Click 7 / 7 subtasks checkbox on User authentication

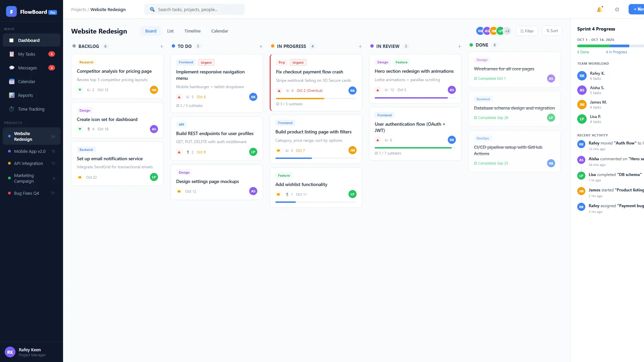pos(376,153)
